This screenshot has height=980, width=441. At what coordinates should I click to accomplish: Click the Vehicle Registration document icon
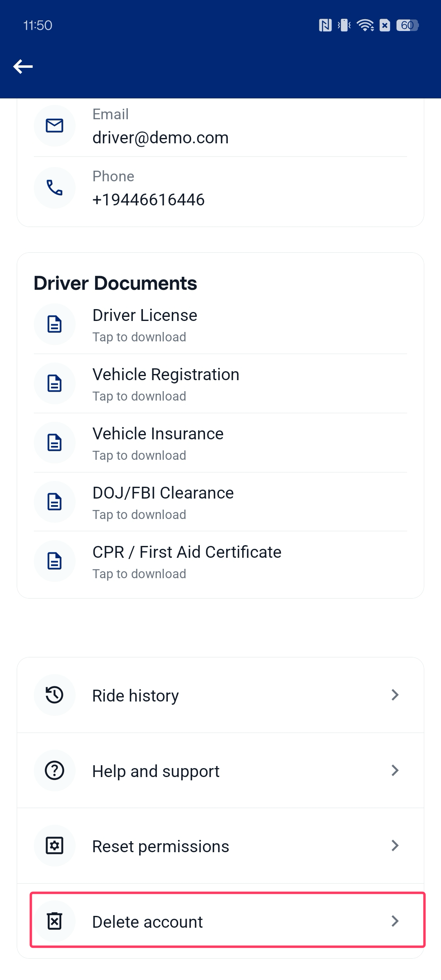pos(54,383)
